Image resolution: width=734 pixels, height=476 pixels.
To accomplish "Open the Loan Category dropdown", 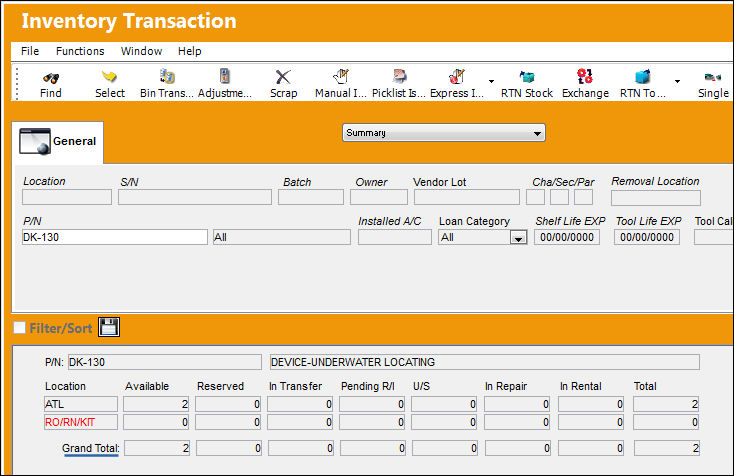I will click(x=518, y=238).
